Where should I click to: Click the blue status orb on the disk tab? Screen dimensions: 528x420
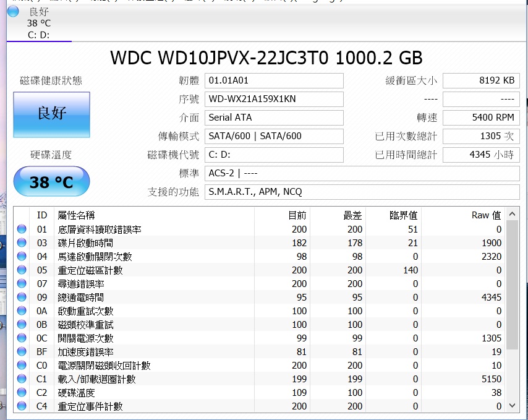[13, 11]
